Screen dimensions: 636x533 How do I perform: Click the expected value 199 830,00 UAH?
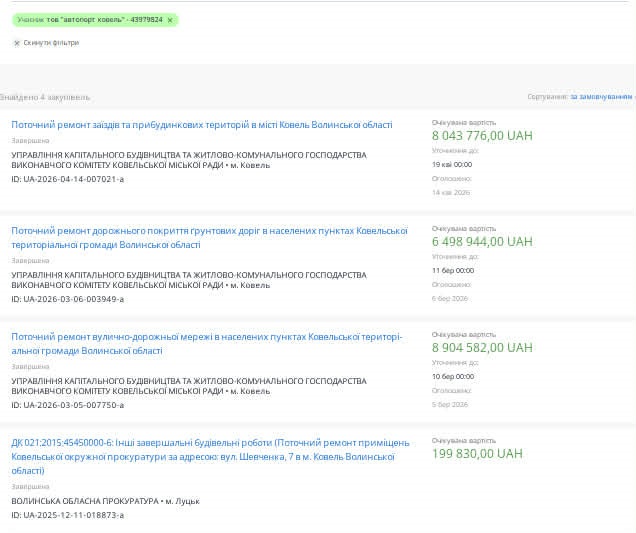477,454
